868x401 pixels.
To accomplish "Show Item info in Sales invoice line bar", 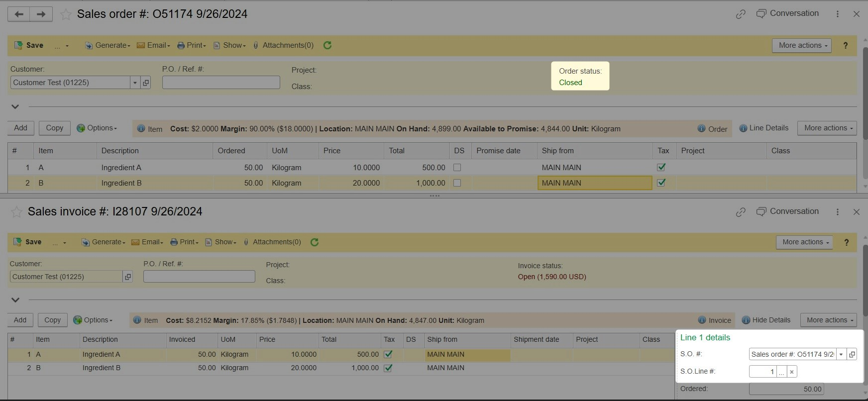I will [146, 320].
